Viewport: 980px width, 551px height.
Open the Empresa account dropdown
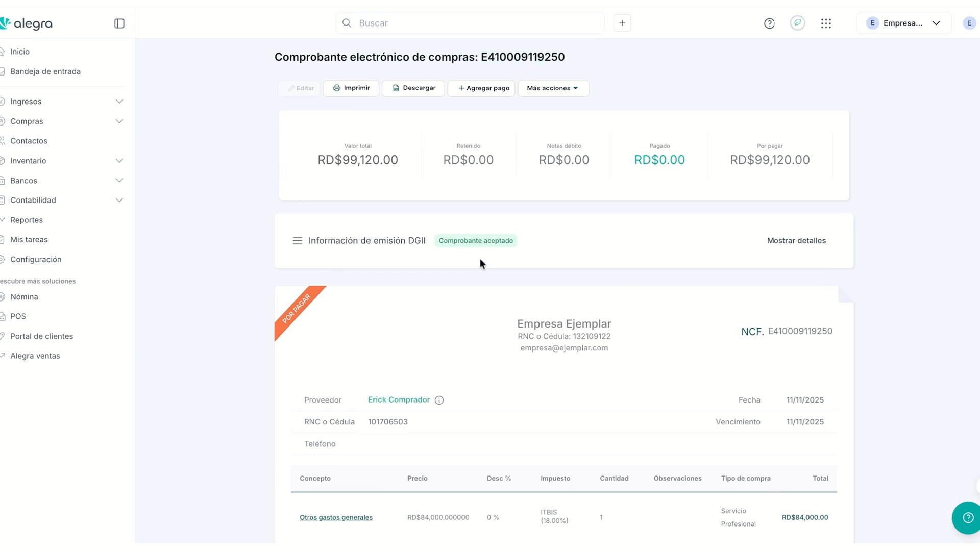pos(904,23)
